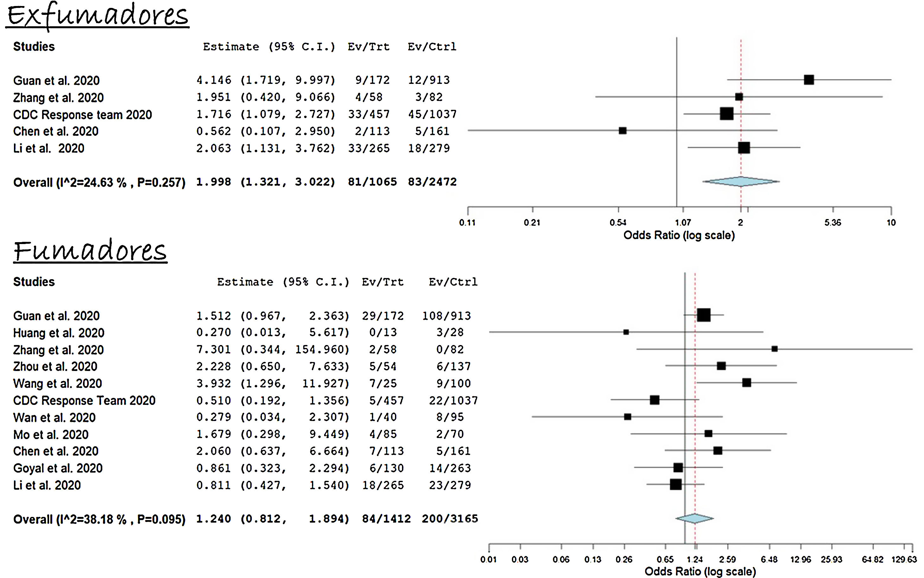Click the Ev/Ctrl header in Fumadores table

[453, 282]
